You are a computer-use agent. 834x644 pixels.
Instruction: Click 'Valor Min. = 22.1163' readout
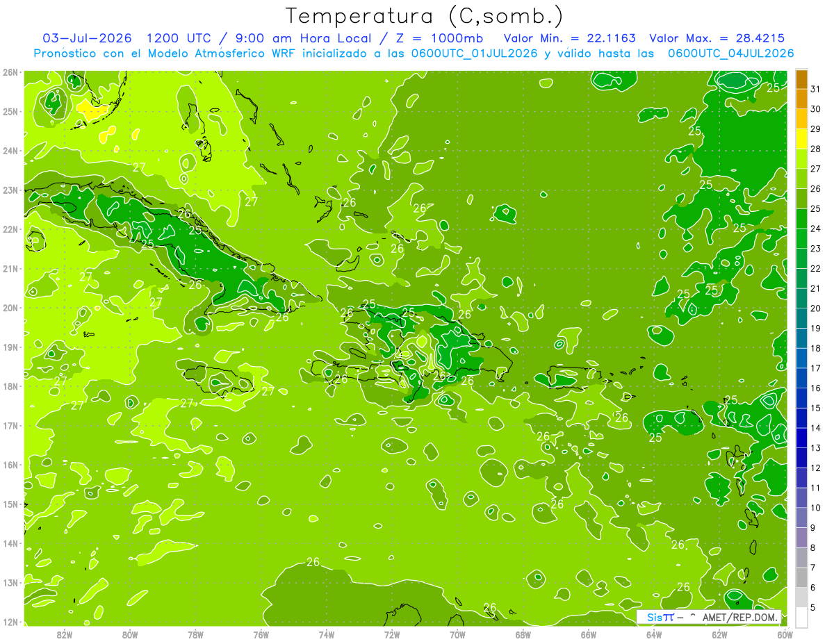(x=570, y=38)
